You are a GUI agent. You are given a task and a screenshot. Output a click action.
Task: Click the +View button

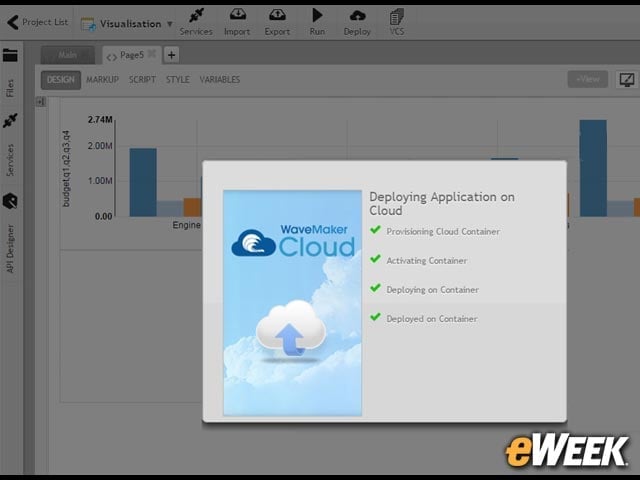click(x=588, y=79)
